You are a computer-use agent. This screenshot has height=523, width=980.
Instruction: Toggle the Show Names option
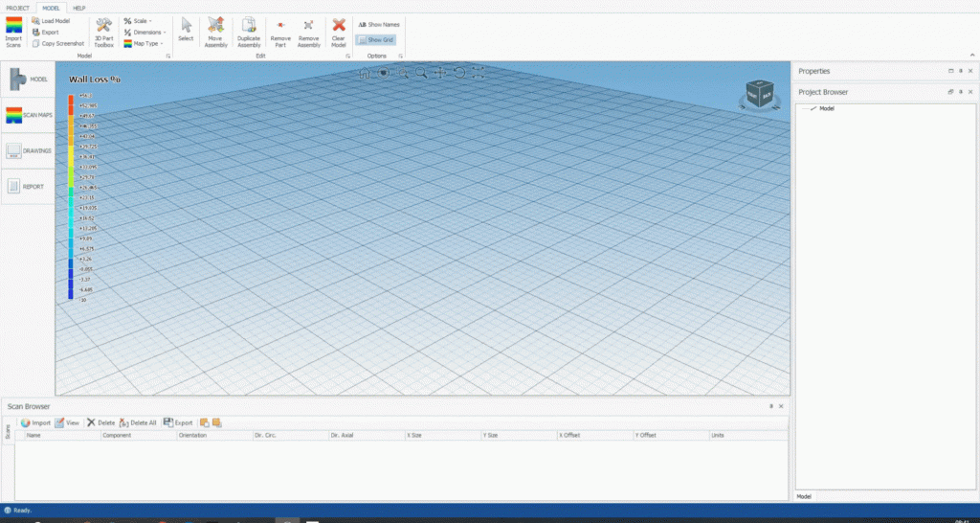tap(378, 23)
